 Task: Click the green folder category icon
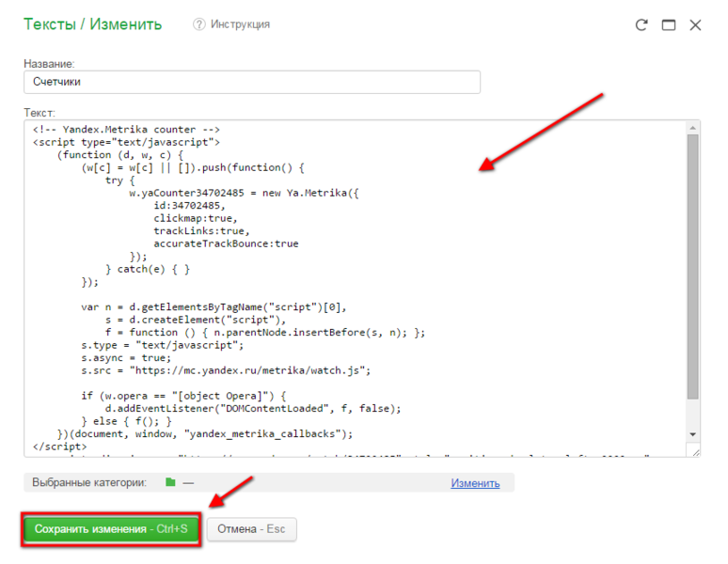point(170,482)
